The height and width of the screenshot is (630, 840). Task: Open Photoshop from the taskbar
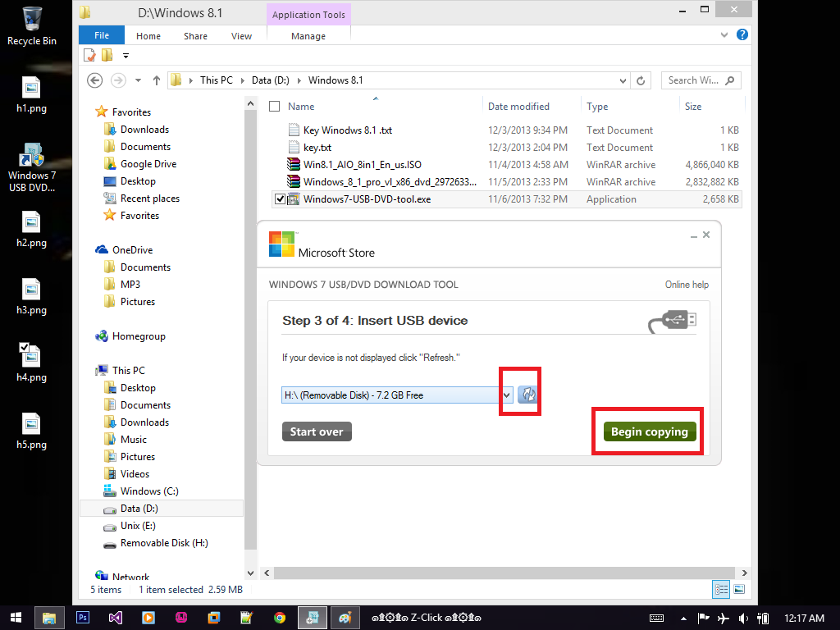click(x=83, y=618)
